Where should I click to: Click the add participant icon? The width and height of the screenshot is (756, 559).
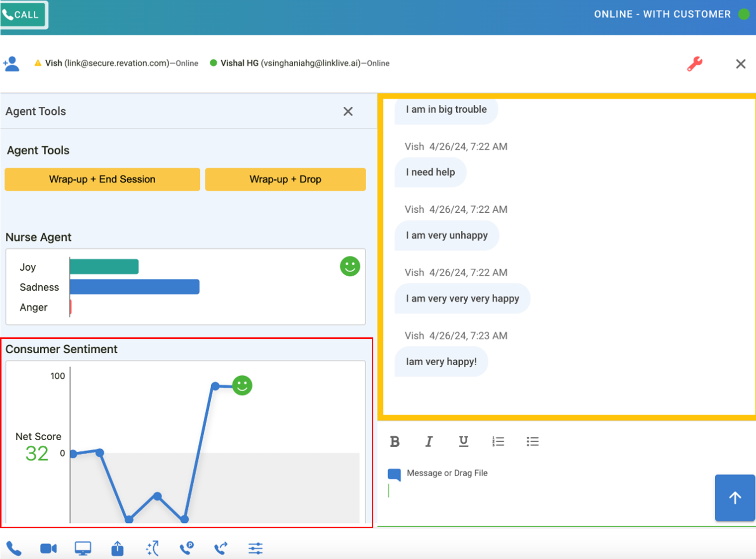click(x=11, y=64)
